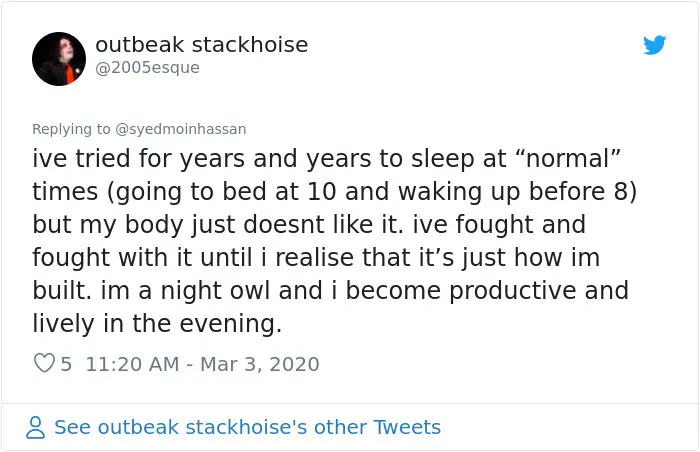
Task: See outbeak stackhoise's other Tweets
Action: coord(247,427)
